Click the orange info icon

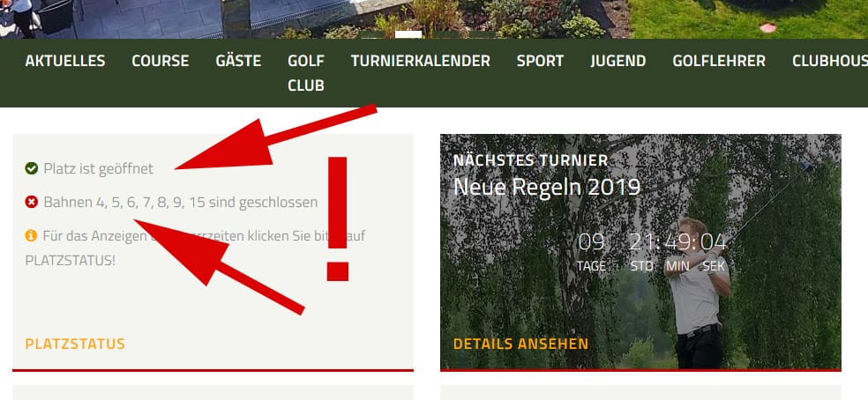(x=31, y=236)
